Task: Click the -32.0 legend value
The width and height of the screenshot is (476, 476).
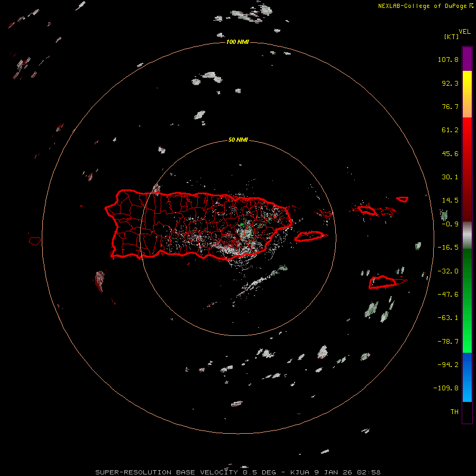Action: (448, 271)
